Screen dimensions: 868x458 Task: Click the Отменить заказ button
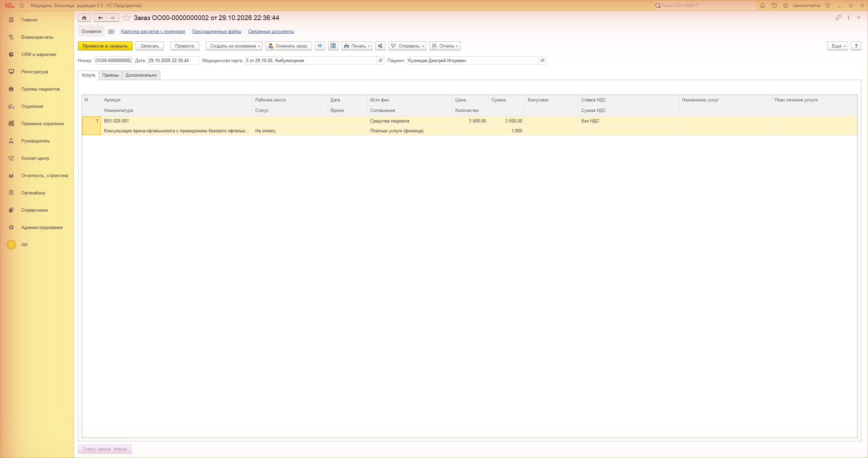289,46
